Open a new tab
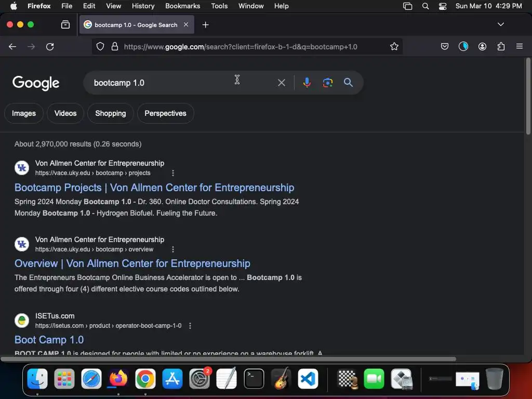Image resolution: width=532 pixels, height=399 pixels. (x=205, y=25)
